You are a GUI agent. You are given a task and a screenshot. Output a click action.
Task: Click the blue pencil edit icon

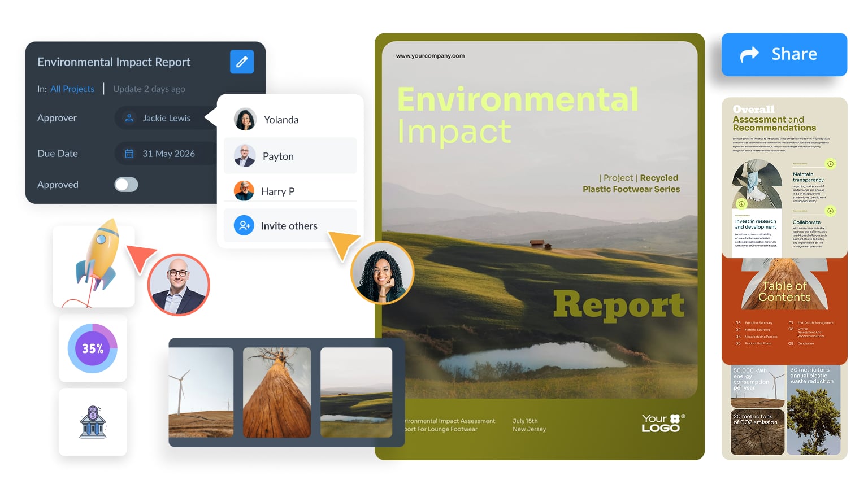(241, 62)
